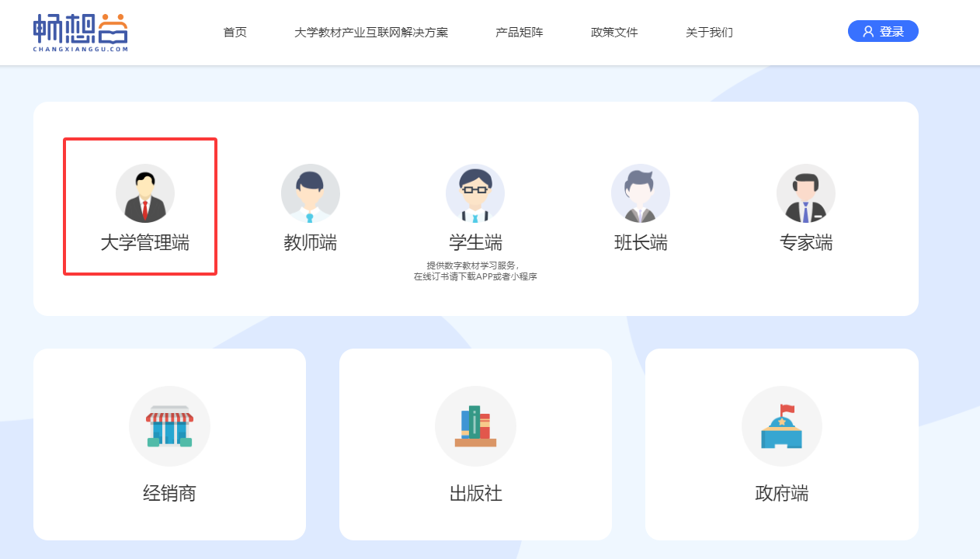Screen dimensions: 980x559
Task: Click the 教师端 text label
Action: click(310, 243)
